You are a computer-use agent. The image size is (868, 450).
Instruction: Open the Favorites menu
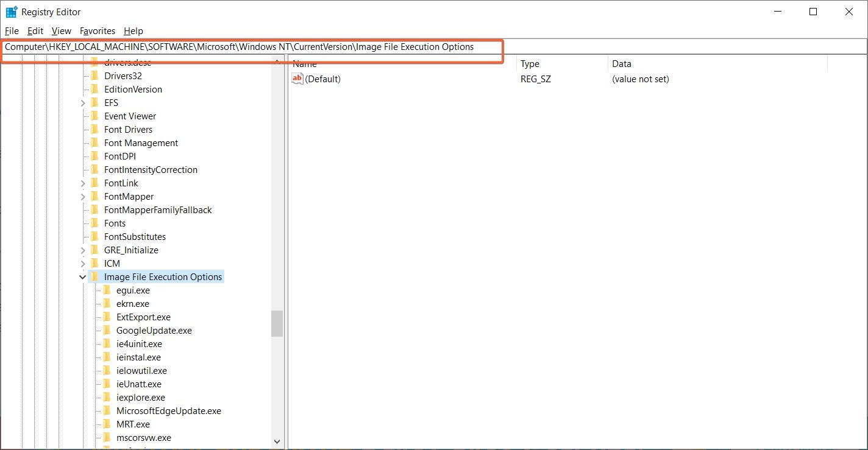point(98,30)
